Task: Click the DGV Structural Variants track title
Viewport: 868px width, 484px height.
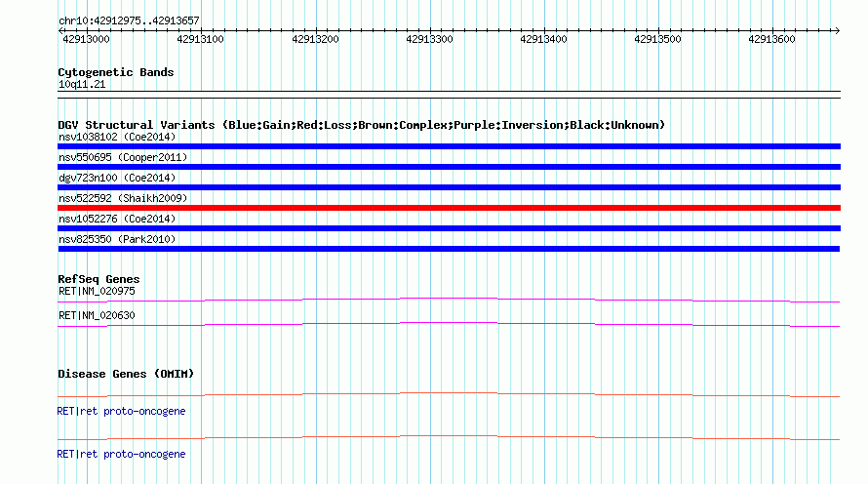Action: 362,125
